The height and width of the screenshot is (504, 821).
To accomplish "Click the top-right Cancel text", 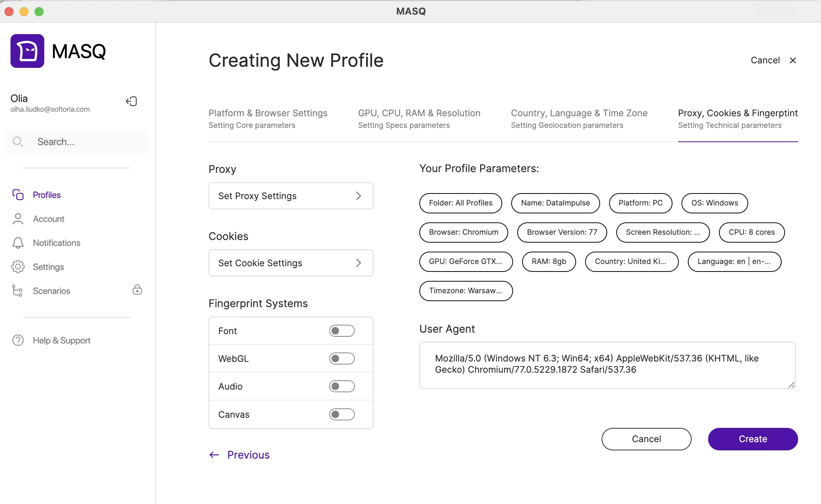I will point(765,60).
